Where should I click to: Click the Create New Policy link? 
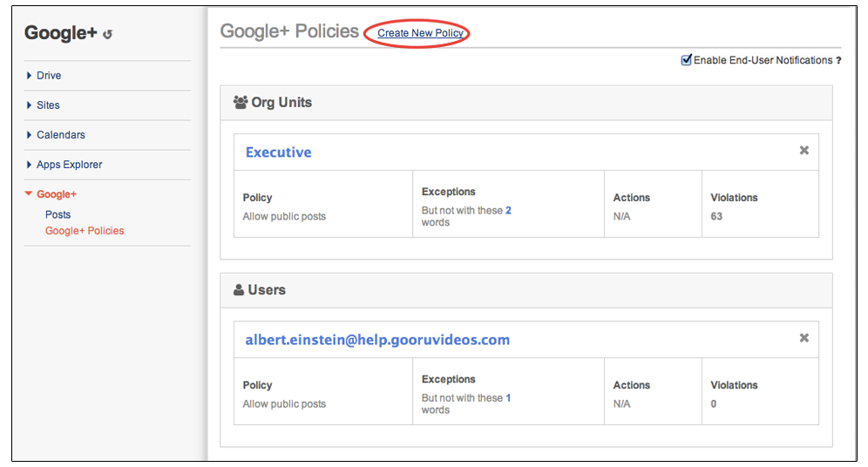[x=420, y=33]
